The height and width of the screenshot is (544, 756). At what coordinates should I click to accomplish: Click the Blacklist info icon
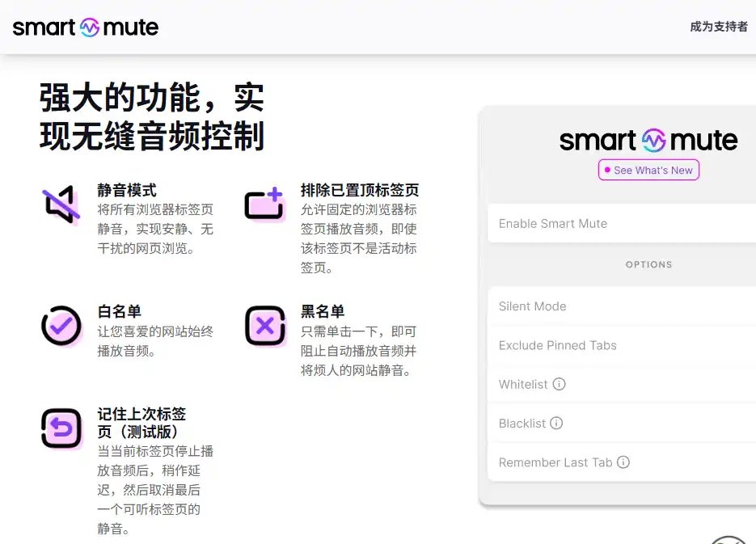pos(556,423)
